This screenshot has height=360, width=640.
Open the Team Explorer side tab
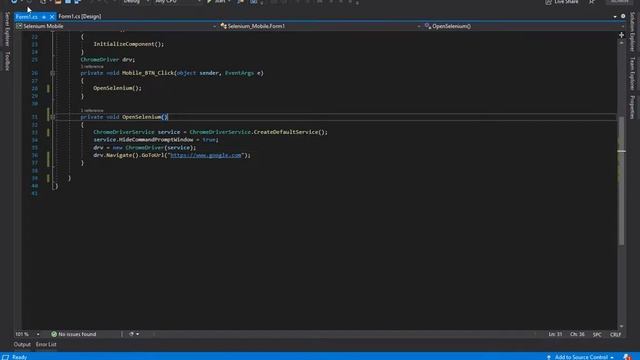(632, 73)
